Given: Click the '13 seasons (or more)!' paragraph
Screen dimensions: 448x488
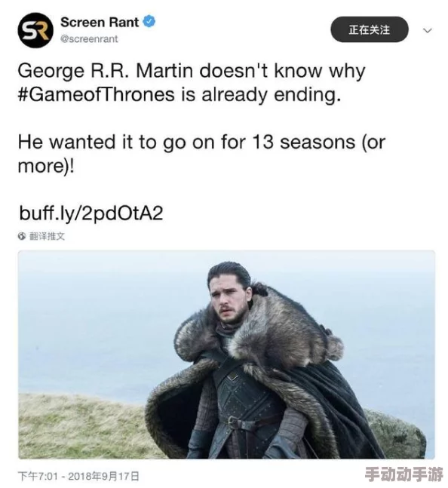Looking at the screenshot, I should coord(201,154).
